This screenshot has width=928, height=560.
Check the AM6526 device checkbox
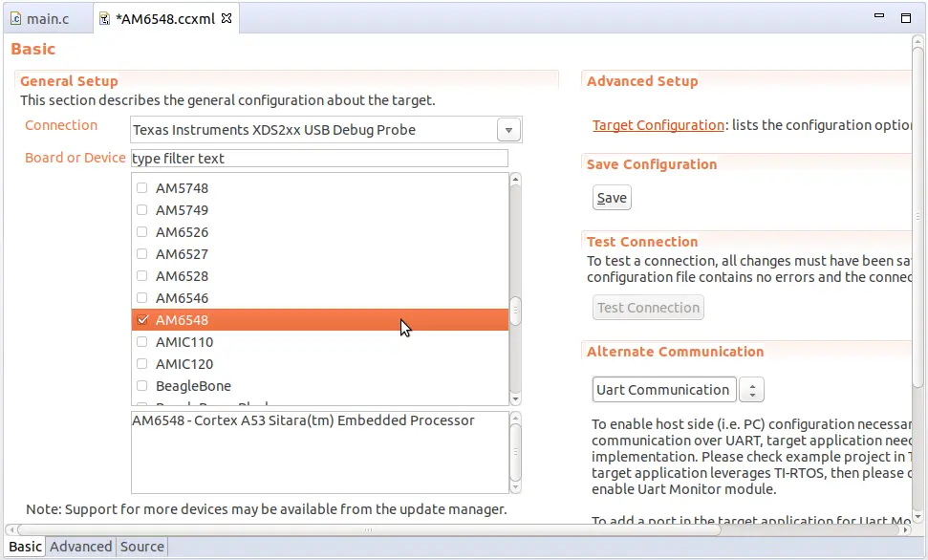click(x=142, y=232)
